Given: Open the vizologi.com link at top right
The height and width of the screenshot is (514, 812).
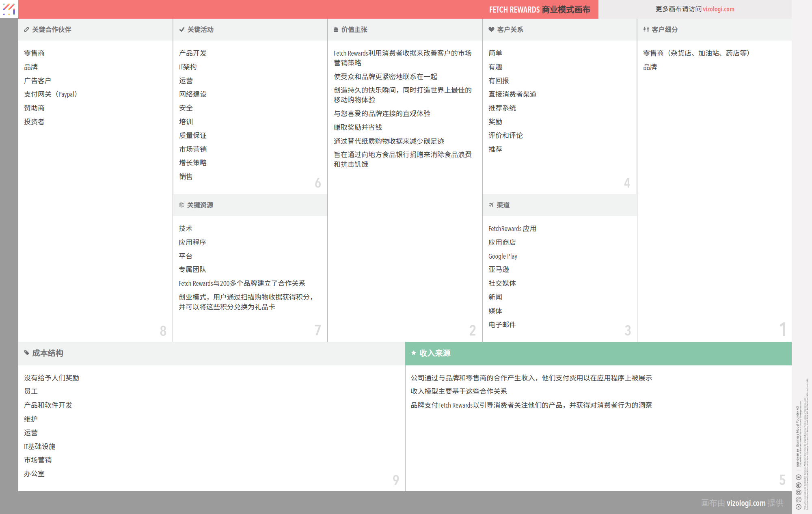Looking at the screenshot, I should pyautogui.click(x=718, y=9).
